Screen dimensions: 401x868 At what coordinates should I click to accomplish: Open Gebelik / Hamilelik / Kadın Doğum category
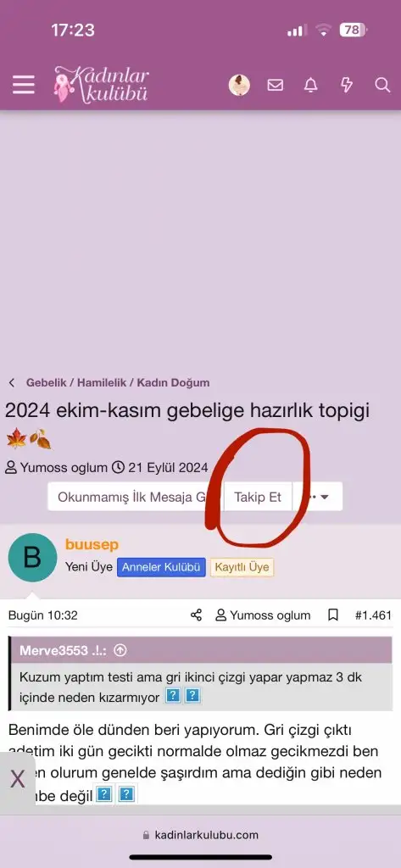click(118, 382)
